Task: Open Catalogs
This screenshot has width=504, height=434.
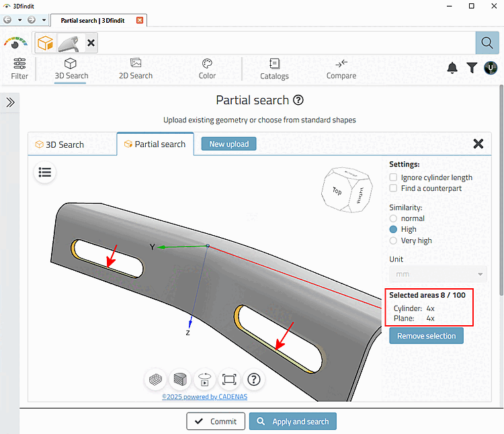Action: (274, 69)
